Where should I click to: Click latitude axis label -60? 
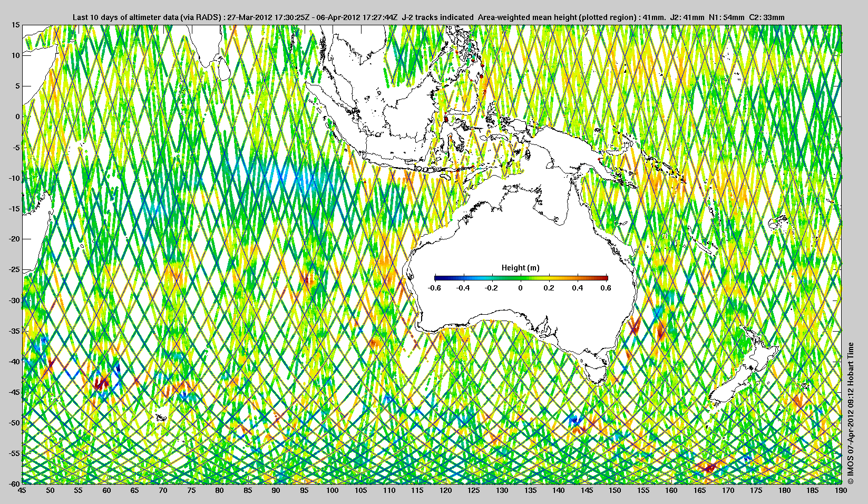pyautogui.click(x=15, y=483)
